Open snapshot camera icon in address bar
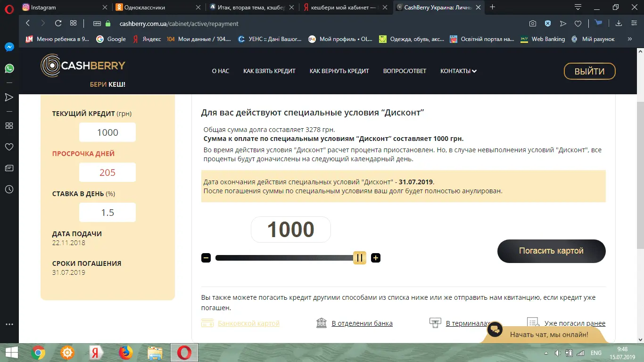Image resolution: width=644 pixels, height=362 pixels. [x=532, y=23]
